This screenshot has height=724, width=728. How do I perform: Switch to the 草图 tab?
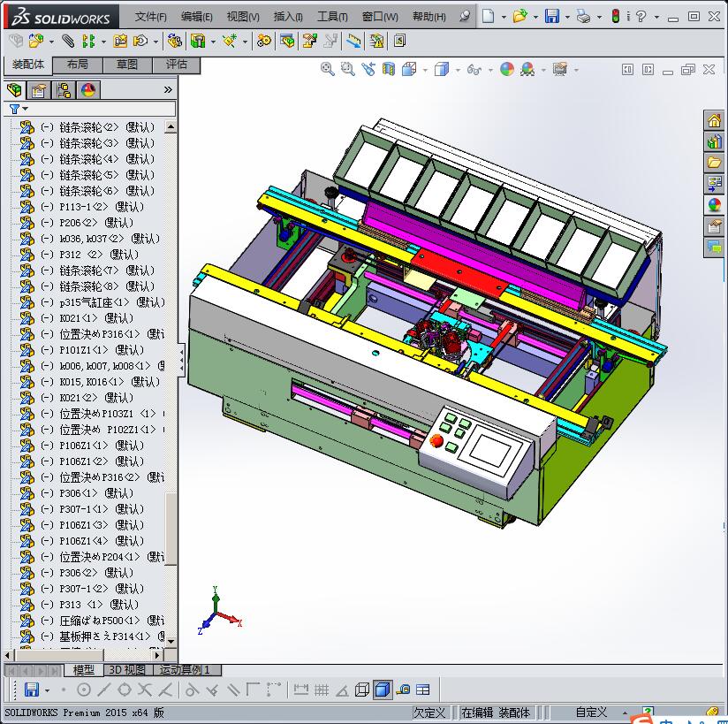tap(127, 65)
